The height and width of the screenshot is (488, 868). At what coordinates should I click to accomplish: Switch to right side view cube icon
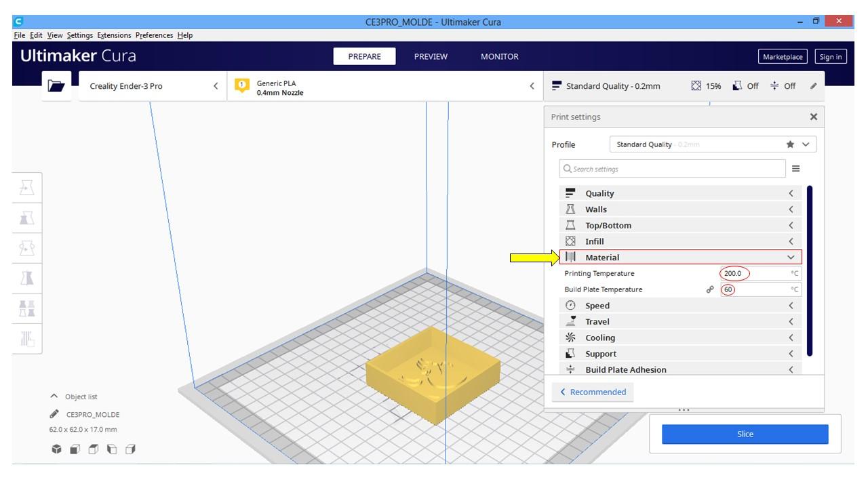click(130, 449)
